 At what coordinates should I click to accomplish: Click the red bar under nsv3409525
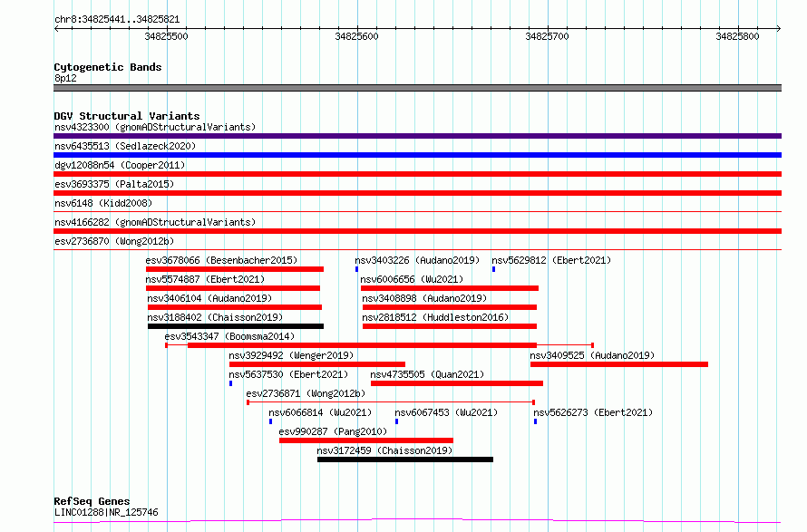tap(619, 364)
